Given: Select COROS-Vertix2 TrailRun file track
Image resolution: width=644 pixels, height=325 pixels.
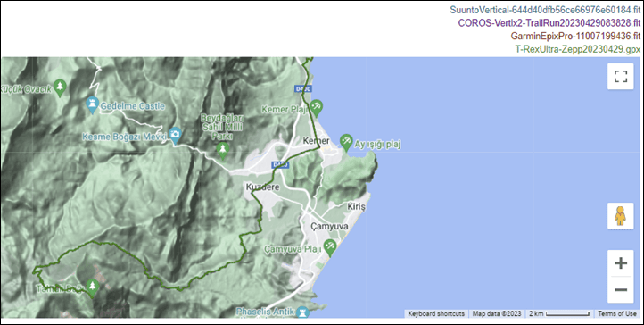Looking at the screenshot, I should (x=549, y=22).
